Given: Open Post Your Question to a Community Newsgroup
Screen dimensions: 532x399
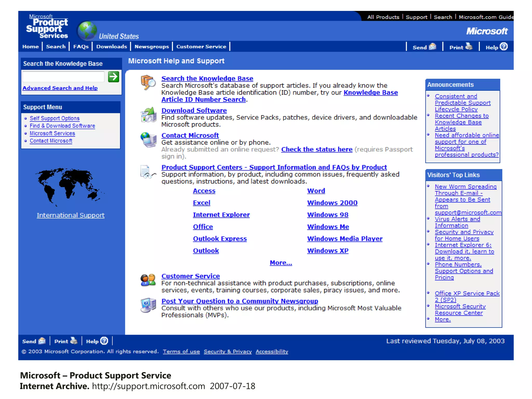Looking at the screenshot, I should (240, 301).
